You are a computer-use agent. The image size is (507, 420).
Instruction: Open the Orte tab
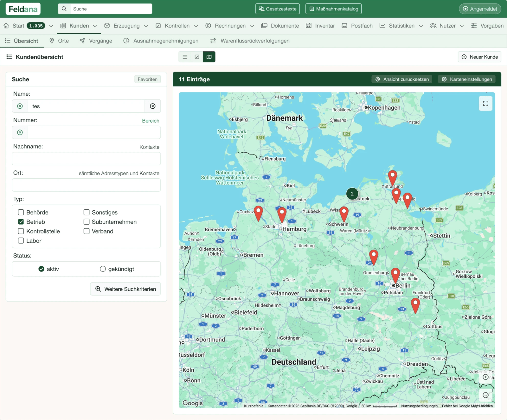click(x=59, y=41)
